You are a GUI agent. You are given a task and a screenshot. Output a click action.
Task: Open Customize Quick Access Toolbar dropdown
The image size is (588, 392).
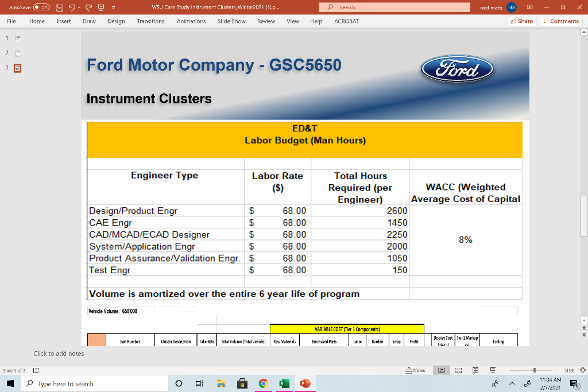[113, 7]
